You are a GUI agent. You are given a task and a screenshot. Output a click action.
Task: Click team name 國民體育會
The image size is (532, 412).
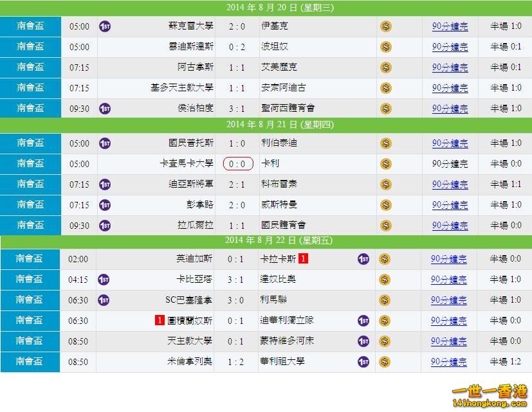(x=283, y=225)
